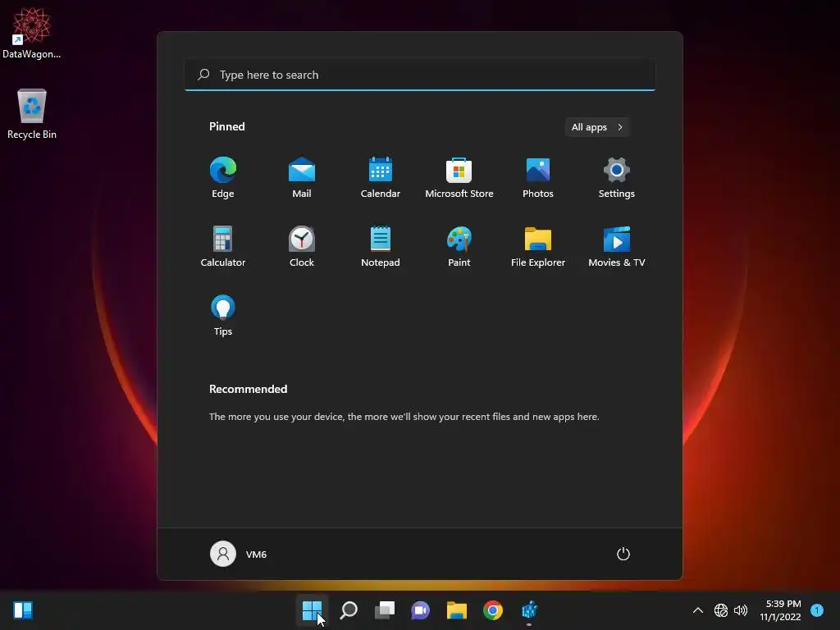Open the clock and date flyout
This screenshot has width=840, height=630.
point(781,610)
